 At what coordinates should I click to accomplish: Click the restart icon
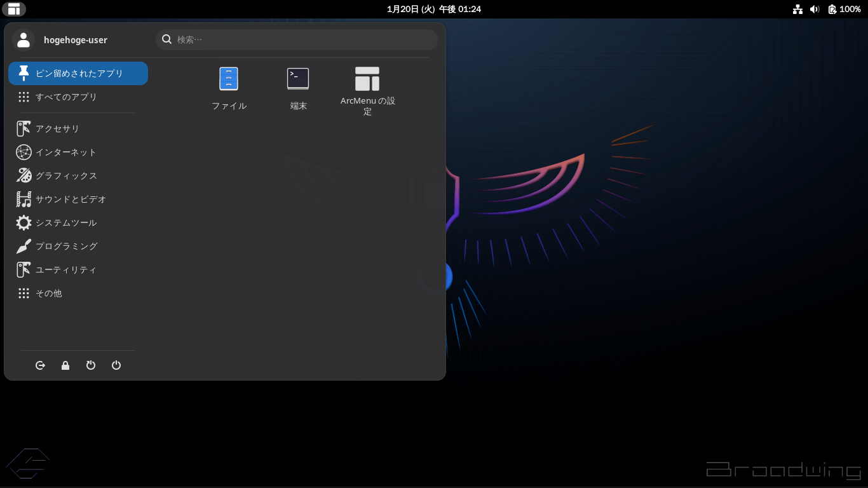[x=91, y=365]
